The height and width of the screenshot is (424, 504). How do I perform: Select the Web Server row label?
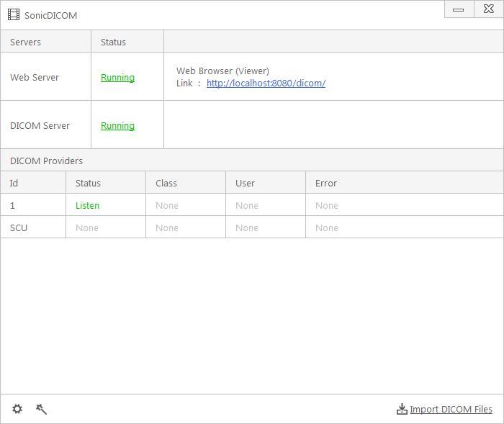[x=35, y=78]
